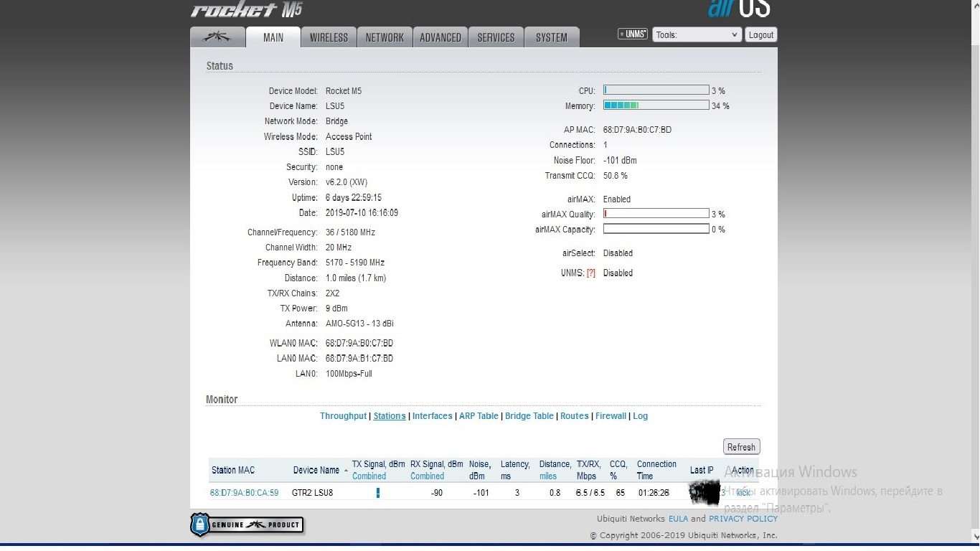Select the connection time 01:26:26
Viewport: 980px width, 551px height.
click(x=654, y=493)
